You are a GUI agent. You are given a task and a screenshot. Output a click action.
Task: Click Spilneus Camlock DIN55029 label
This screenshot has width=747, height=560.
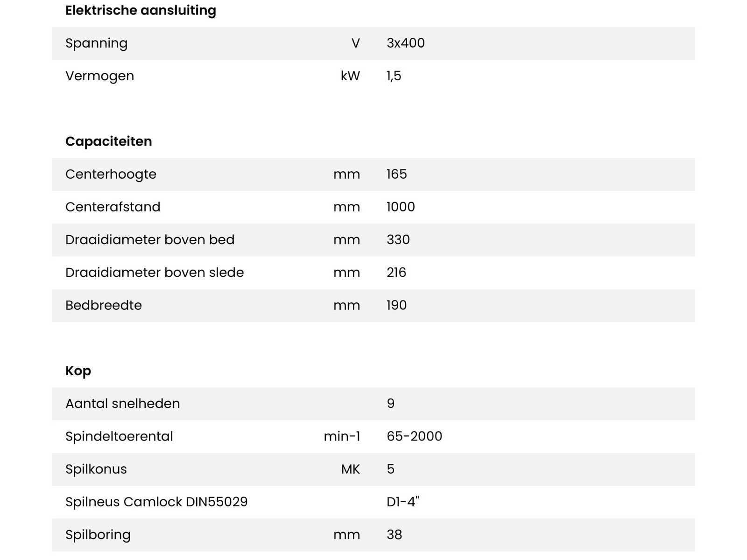click(x=156, y=502)
